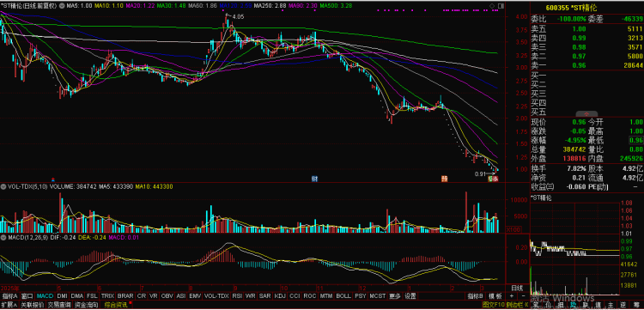Select the 主 tab in side panel
Viewport: 644px width, 310px height.
click(611, 305)
